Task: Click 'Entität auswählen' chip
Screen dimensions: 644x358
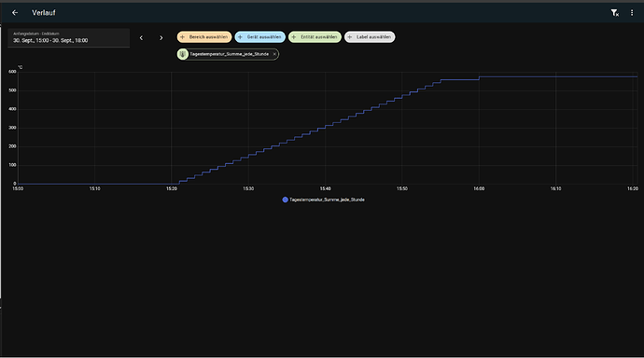Action: [315, 37]
